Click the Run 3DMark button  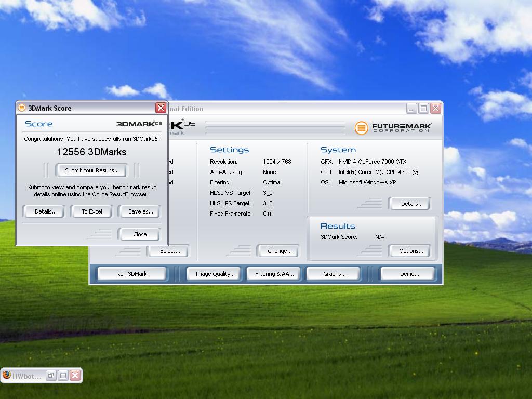pos(131,274)
